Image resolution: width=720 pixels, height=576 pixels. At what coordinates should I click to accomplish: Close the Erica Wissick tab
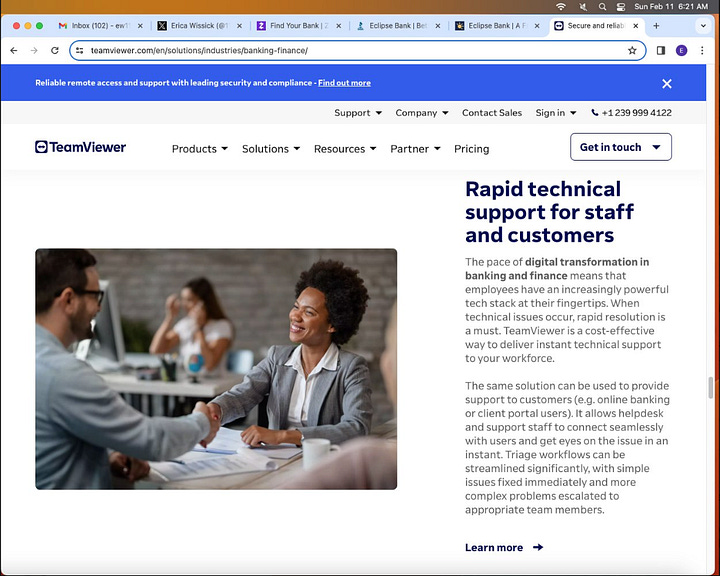239,26
